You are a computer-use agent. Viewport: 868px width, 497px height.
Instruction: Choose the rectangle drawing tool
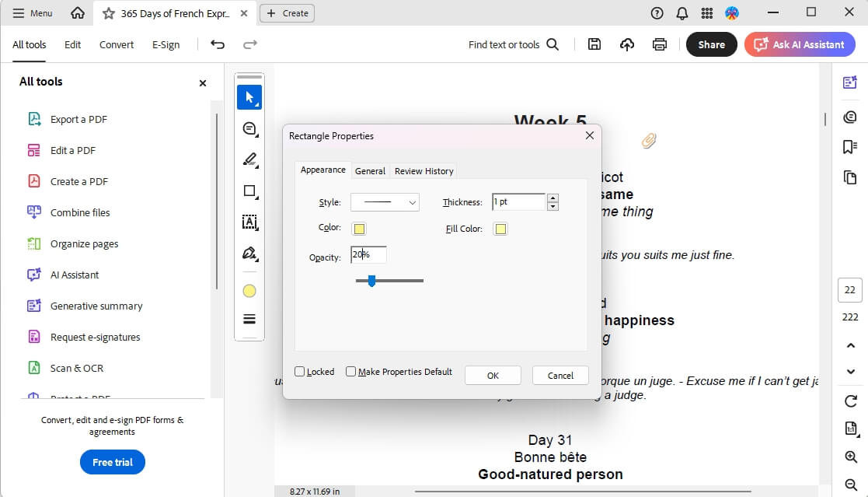[249, 191]
